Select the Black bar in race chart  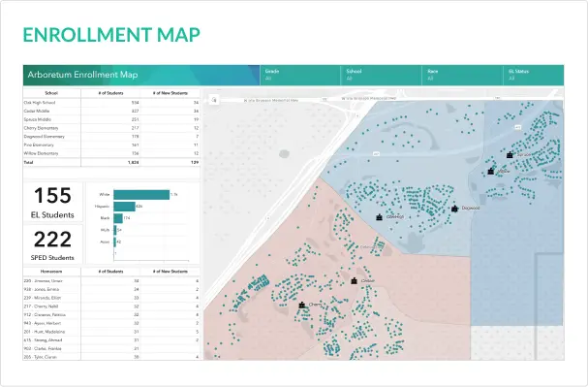tap(118, 218)
